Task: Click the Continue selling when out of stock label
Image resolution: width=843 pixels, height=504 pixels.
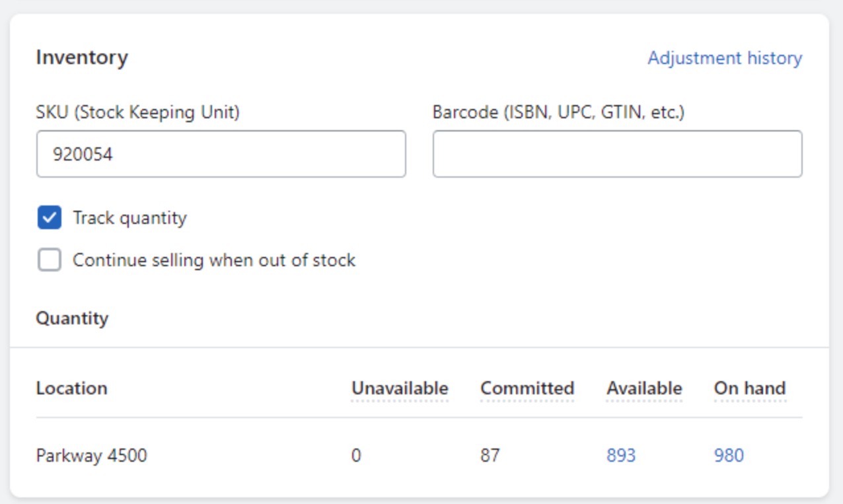Action: tap(214, 260)
